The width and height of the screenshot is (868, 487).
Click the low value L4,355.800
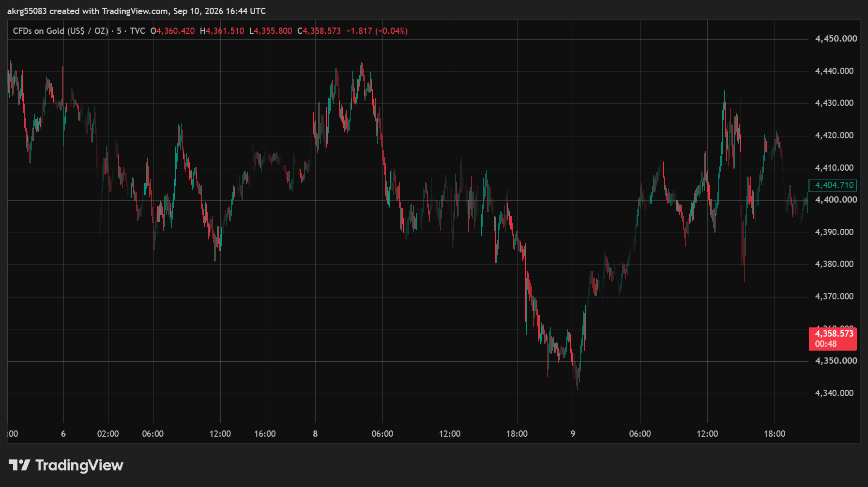tap(271, 31)
